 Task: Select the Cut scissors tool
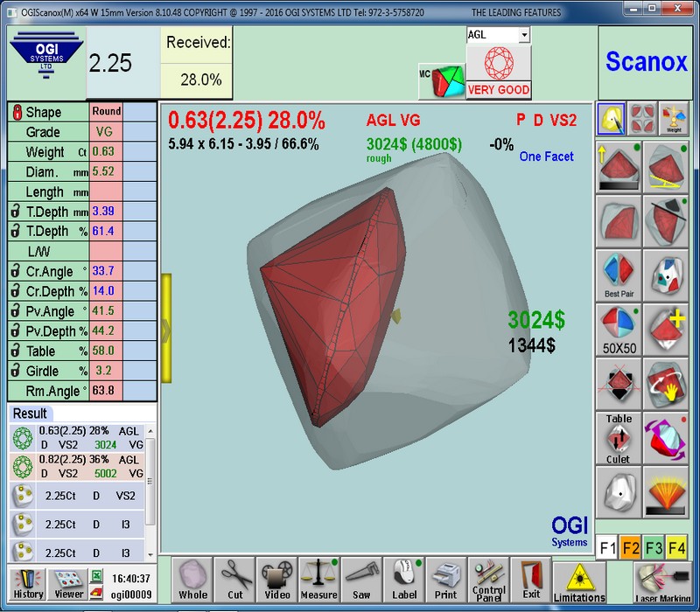click(x=234, y=579)
